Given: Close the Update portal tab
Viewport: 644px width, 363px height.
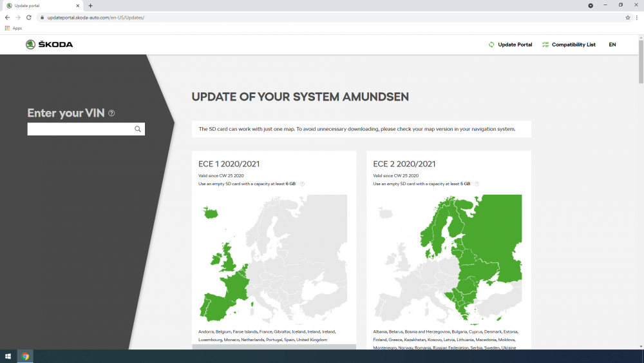Looking at the screenshot, I should (x=78, y=6).
